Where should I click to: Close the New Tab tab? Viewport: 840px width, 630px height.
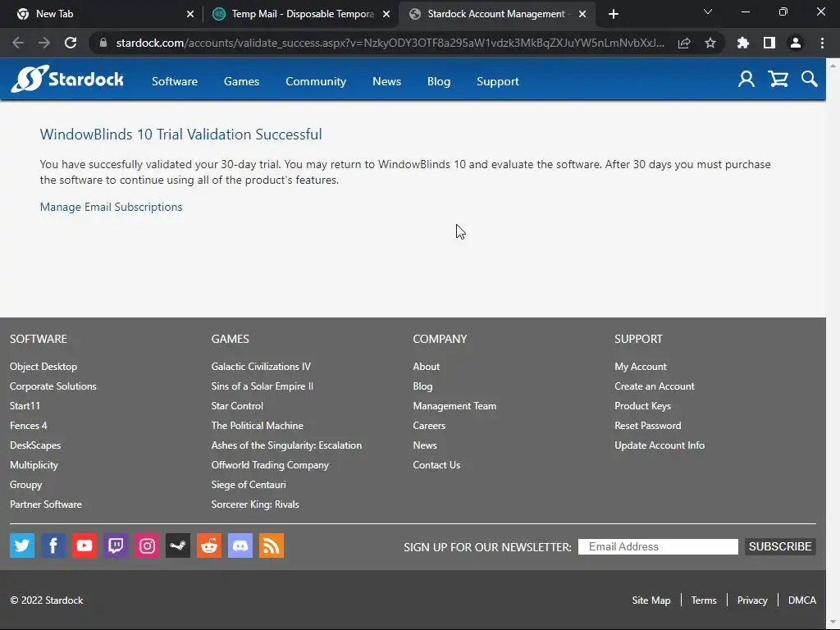point(190,14)
